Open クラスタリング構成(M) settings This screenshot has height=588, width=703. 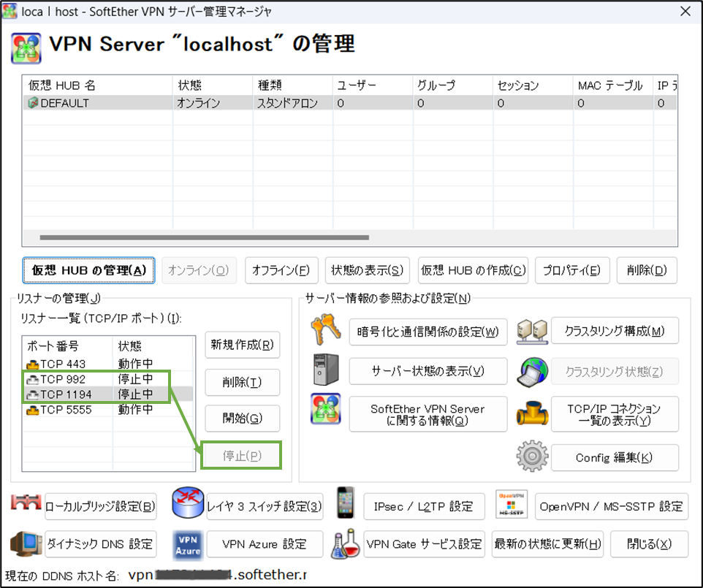coord(615,331)
